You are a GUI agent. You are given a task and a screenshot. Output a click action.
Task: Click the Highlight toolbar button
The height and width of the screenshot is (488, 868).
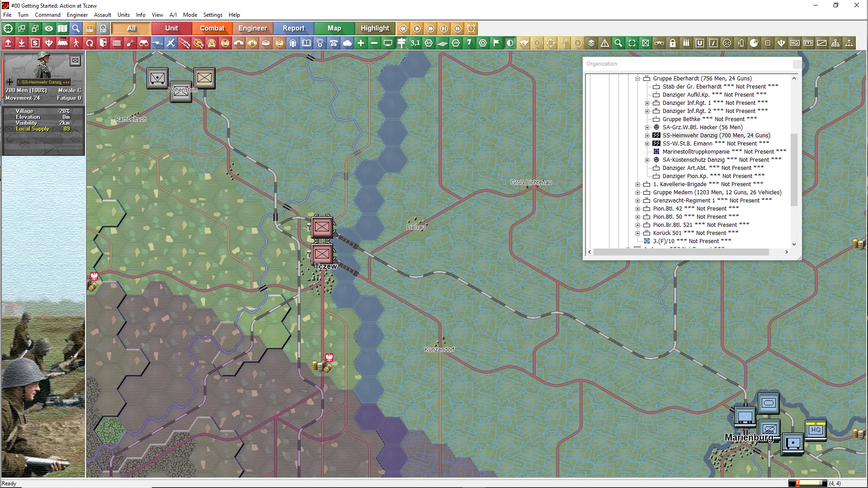coord(375,28)
